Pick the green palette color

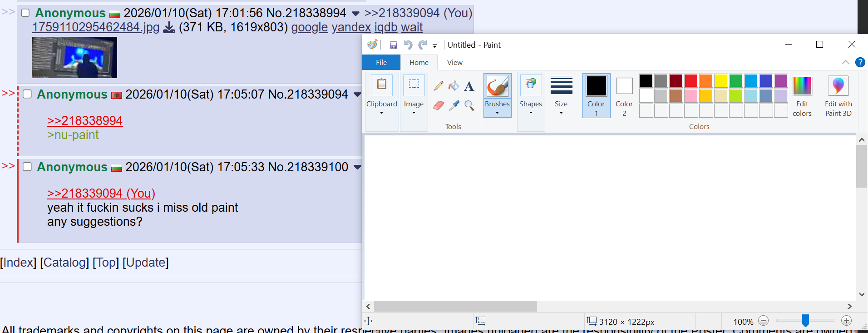pyautogui.click(x=736, y=81)
